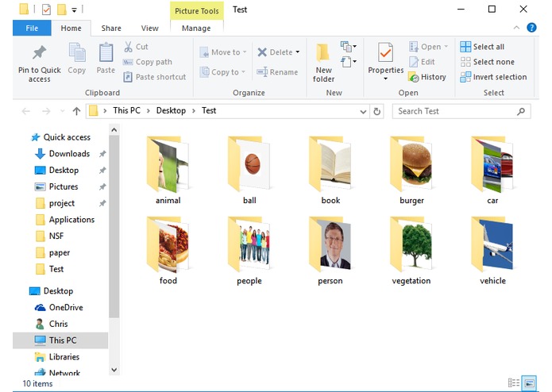This screenshot has height=392, width=552.
Task: Open Libraries in navigation pane
Action: click(x=57, y=357)
